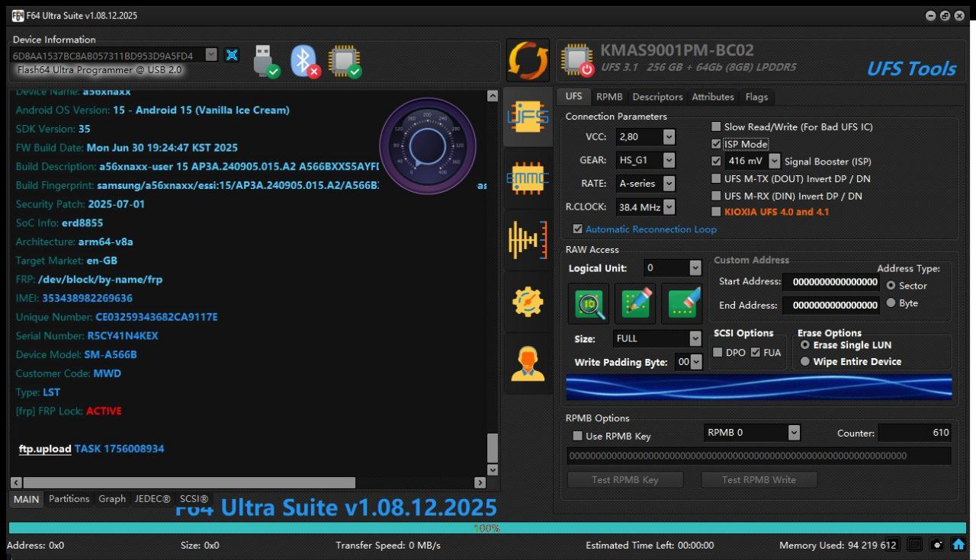Enable UFS M-RX (DIN) Invert DP / DN

pyautogui.click(x=716, y=196)
